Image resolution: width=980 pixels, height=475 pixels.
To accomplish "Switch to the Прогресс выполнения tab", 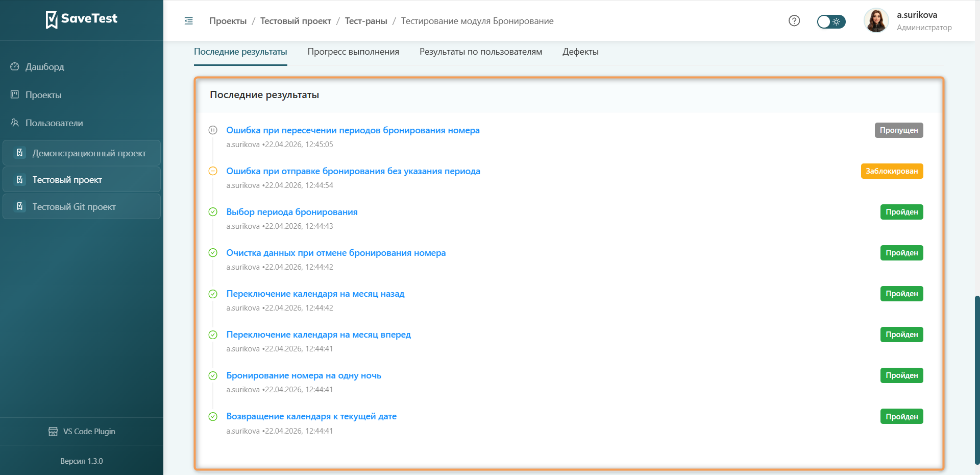I will coord(353,52).
